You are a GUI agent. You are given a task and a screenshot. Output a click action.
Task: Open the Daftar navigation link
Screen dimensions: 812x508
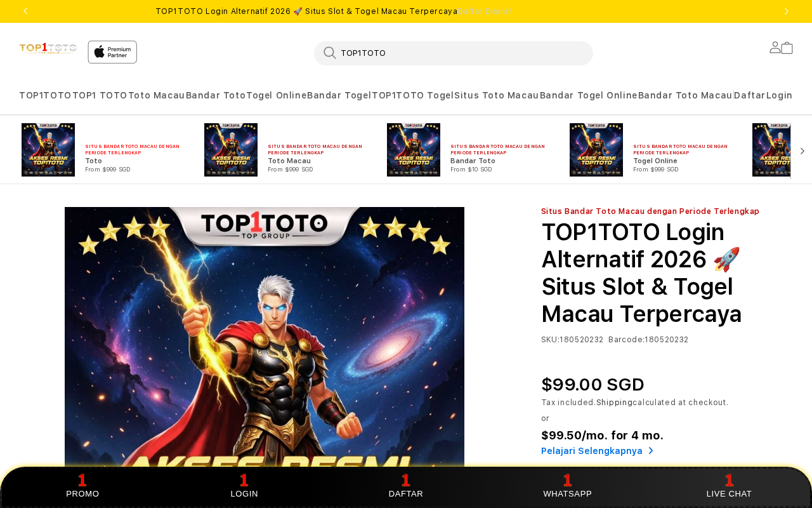750,95
